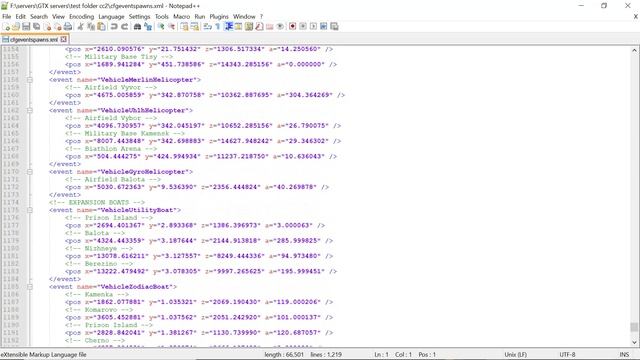Click Unix (LF) in status bar

516,355
